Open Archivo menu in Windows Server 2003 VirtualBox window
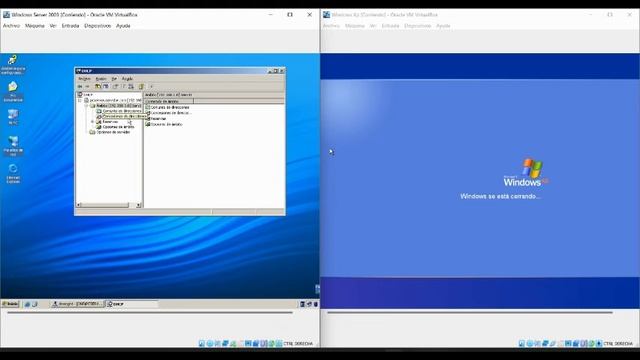The image size is (640, 360). click(x=11, y=26)
